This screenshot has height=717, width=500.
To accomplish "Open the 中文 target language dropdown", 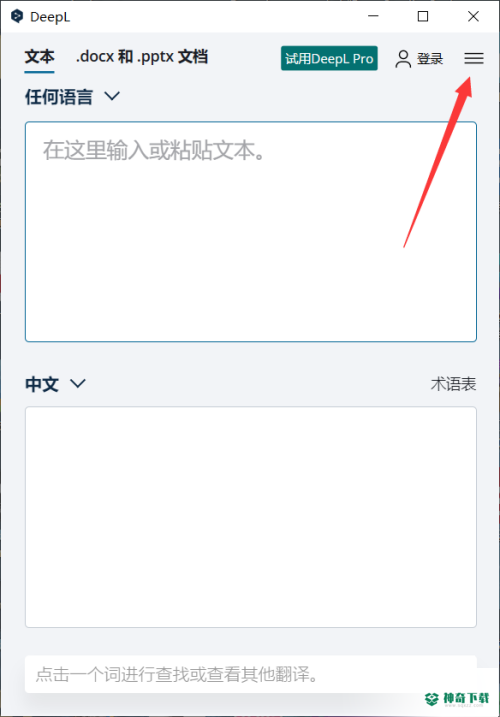I will click(55, 384).
